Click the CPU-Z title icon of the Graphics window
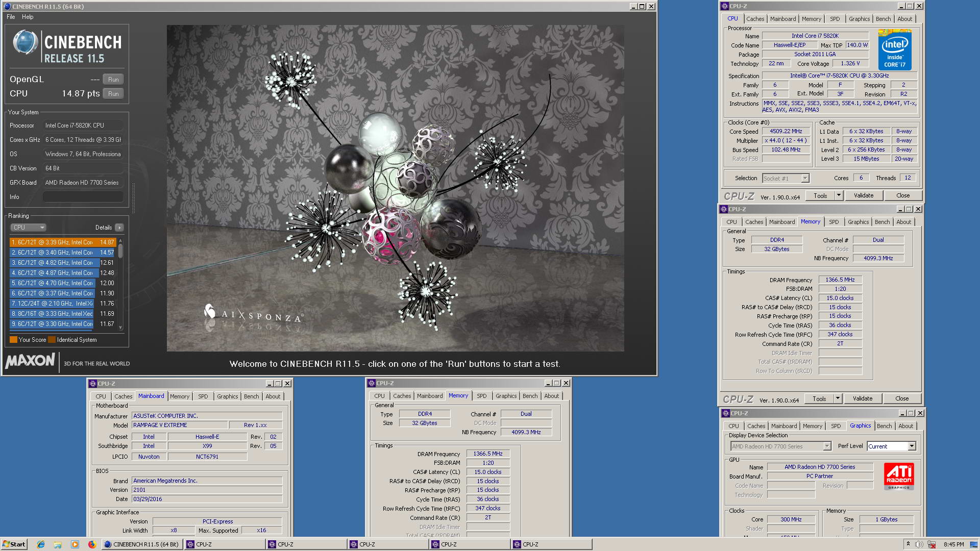The image size is (980, 551). pos(725,413)
